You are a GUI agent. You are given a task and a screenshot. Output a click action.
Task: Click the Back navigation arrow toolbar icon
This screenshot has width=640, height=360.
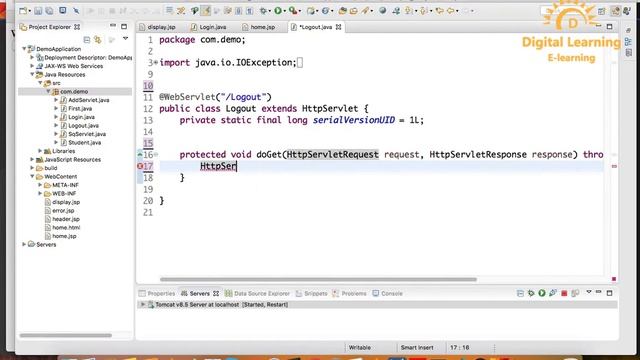(451, 11)
